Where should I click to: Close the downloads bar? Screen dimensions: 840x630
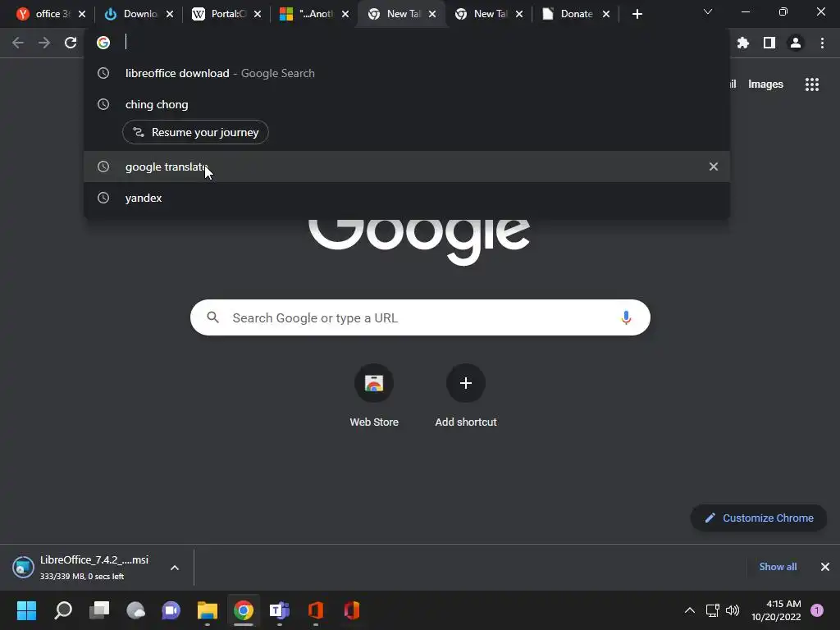(x=825, y=567)
